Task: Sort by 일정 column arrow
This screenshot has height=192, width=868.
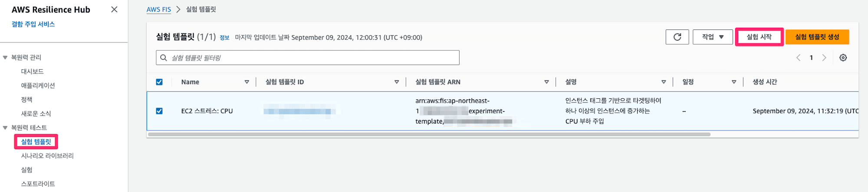Action: (734, 82)
